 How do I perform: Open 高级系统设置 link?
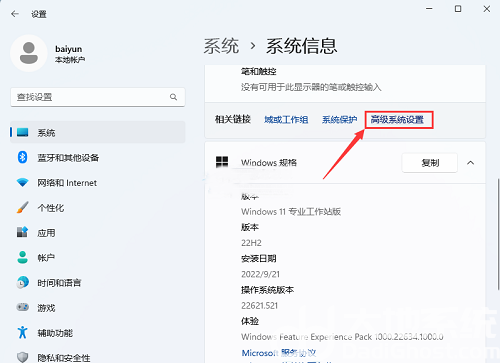pyautogui.click(x=397, y=119)
